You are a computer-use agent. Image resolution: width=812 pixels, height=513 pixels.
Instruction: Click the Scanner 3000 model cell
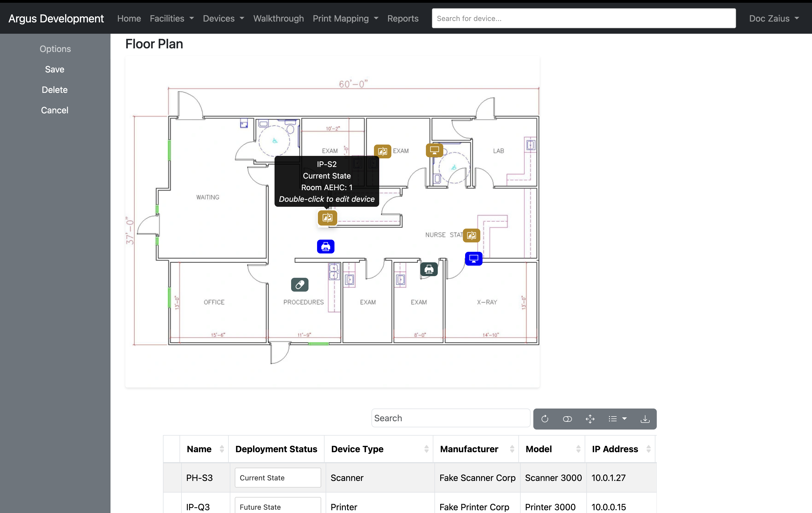pyautogui.click(x=553, y=478)
